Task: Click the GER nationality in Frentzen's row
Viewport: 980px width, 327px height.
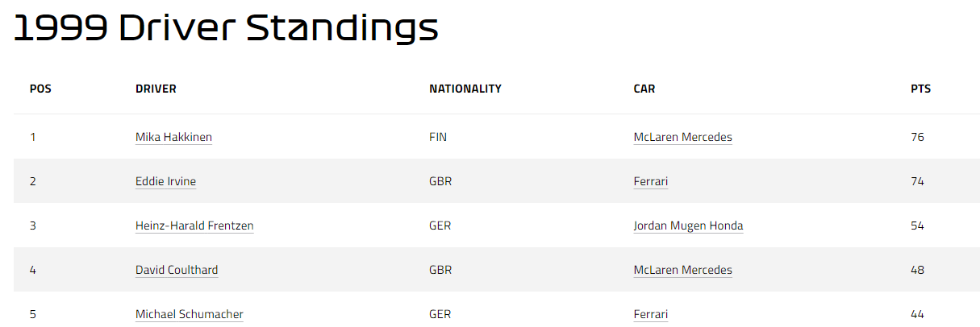Action: pyautogui.click(x=440, y=226)
